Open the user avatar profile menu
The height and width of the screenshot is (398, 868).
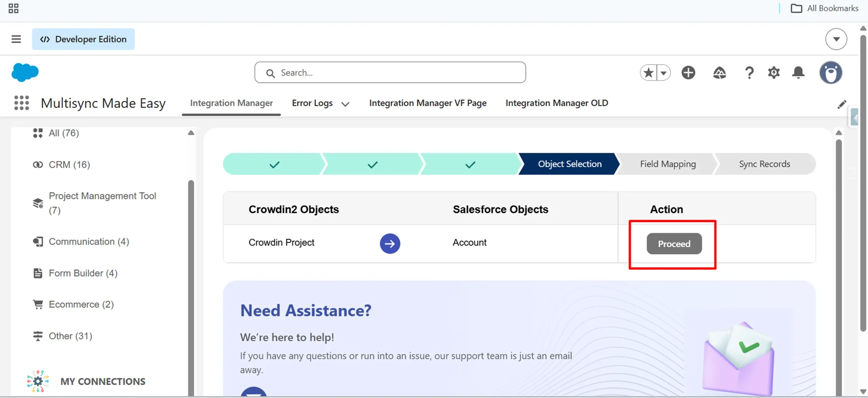tap(831, 73)
